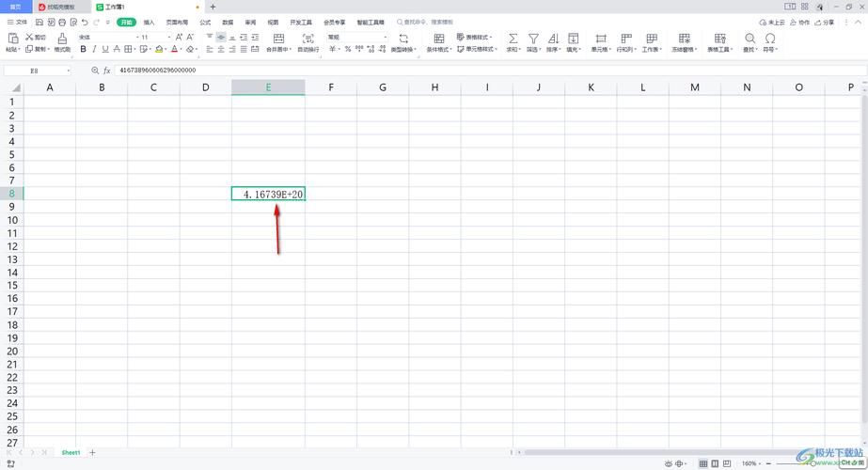This screenshot has height=470, width=868.
Task: Click the Fill icon
Action: pyautogui.click(x=574, y=39)
